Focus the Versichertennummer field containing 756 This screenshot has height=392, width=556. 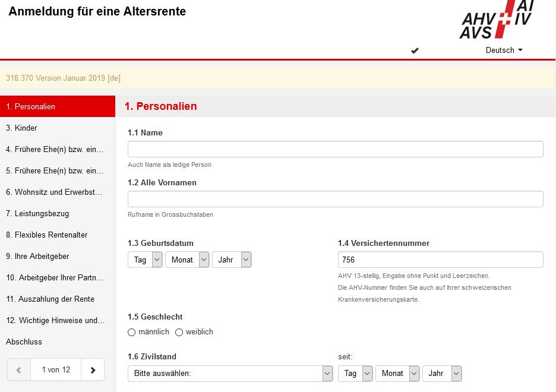coord(440,260)
